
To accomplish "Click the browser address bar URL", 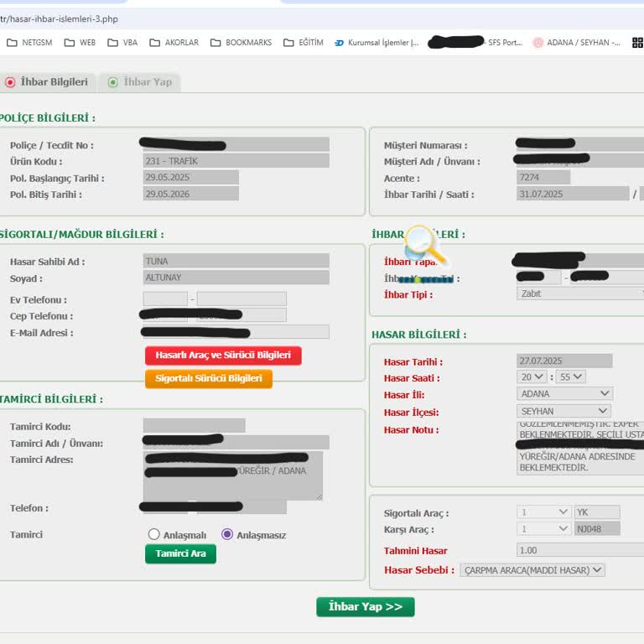I will pyautogui.click(x=60, y=19).
